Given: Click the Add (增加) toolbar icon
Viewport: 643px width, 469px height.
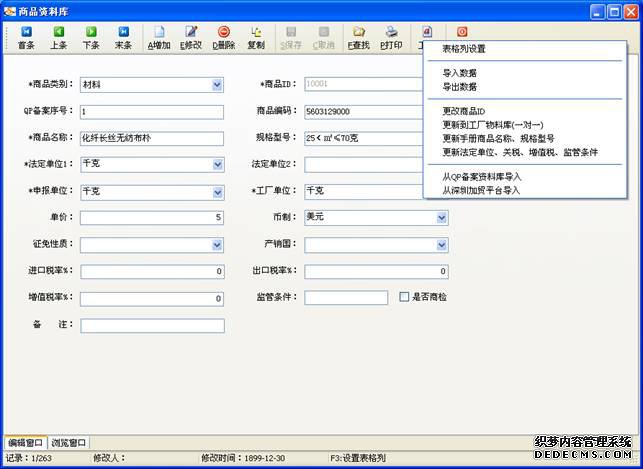Looking at the screenshot, I should tap(159, 38).
